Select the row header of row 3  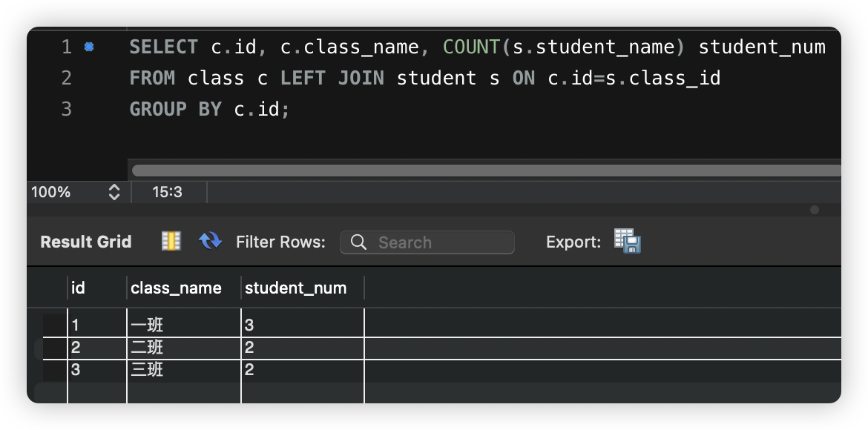pyautogui.click(x=54, y=369)
